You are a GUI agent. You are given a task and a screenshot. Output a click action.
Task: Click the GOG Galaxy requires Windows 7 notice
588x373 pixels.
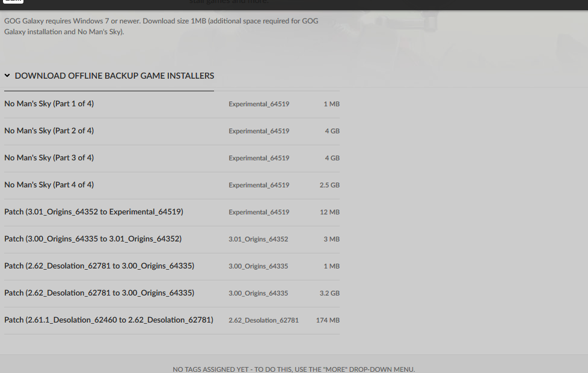(x=161, y=26)
